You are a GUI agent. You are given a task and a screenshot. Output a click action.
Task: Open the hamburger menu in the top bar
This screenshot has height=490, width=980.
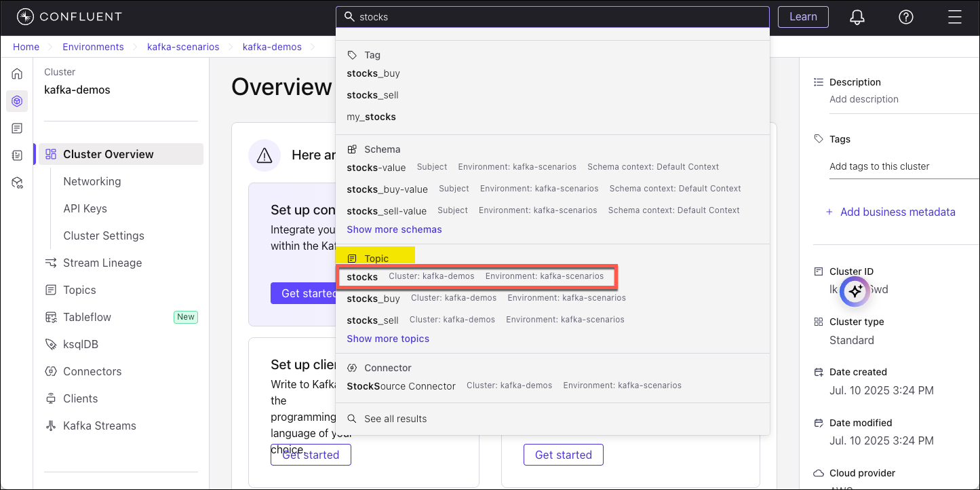pos(955,17)
